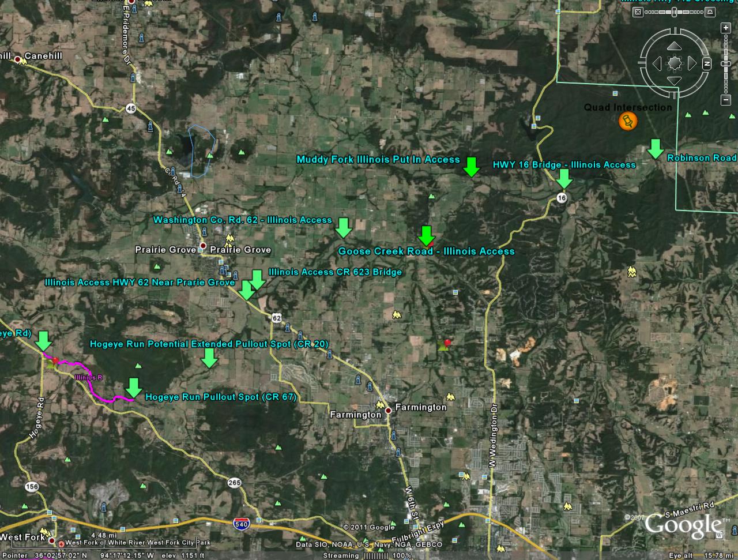
Task: Select the orange Quad Intersection pushpin
Action: tap(627, 121)
